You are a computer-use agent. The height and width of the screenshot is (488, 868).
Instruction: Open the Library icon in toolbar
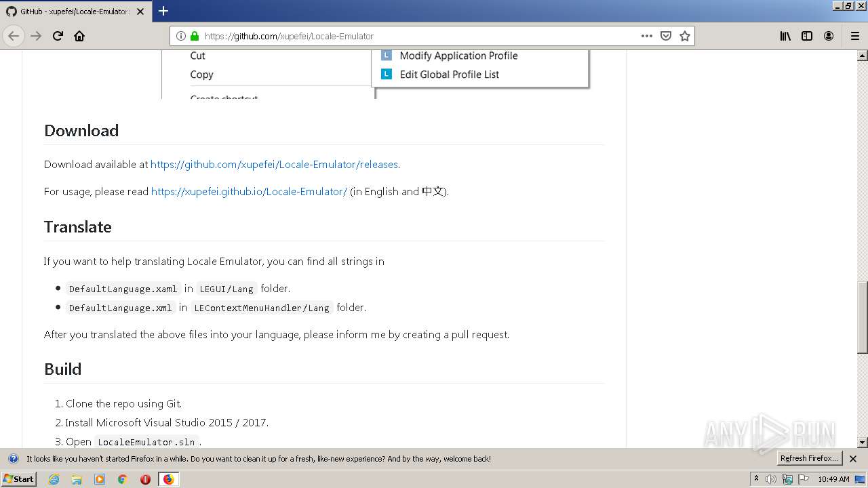785,36
